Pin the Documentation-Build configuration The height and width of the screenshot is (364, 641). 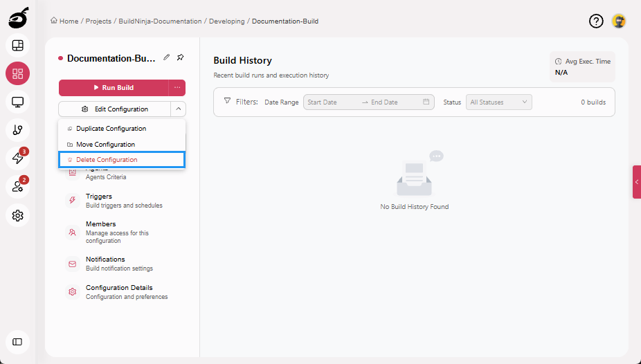(180, 57)
